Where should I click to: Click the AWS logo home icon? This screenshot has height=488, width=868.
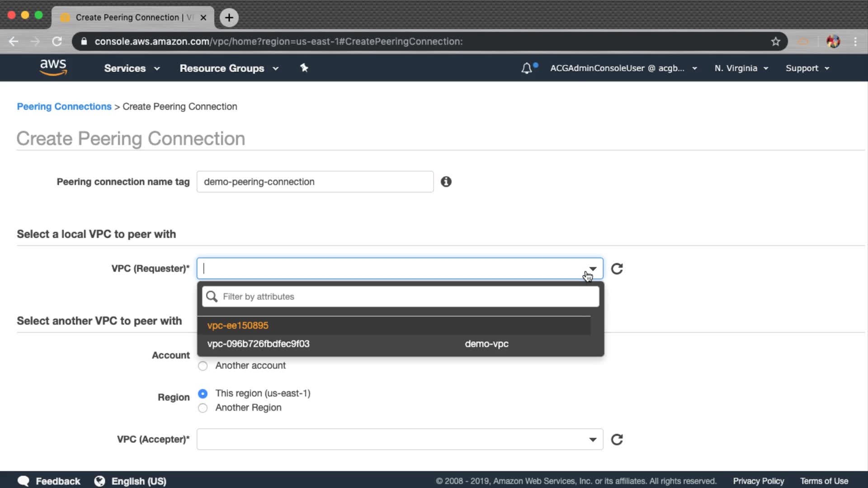click(x=53, y=68)
